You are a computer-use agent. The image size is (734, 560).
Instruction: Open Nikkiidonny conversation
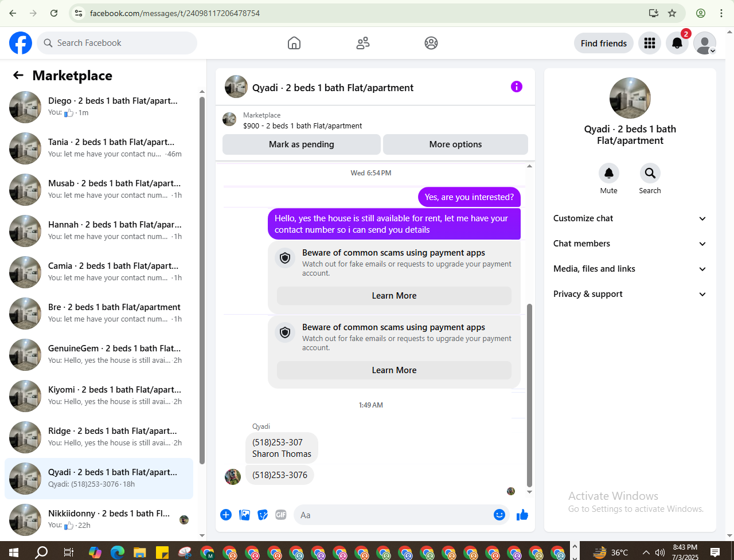[99, 519]
